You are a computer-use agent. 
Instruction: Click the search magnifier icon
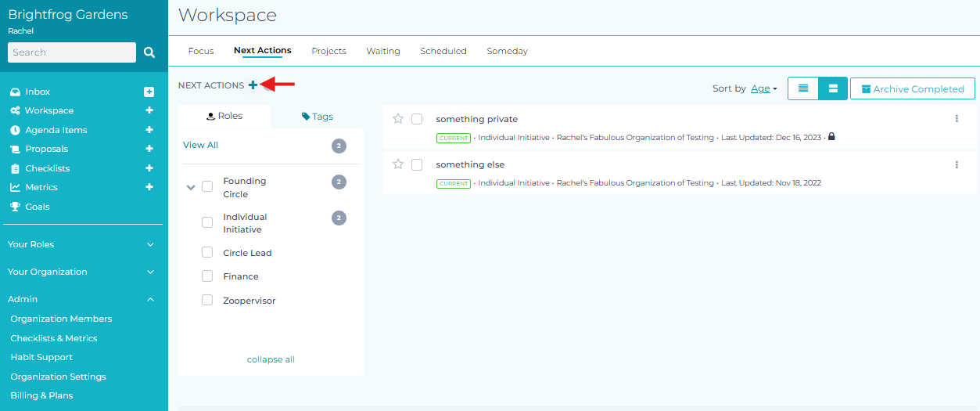pos(149,52)
